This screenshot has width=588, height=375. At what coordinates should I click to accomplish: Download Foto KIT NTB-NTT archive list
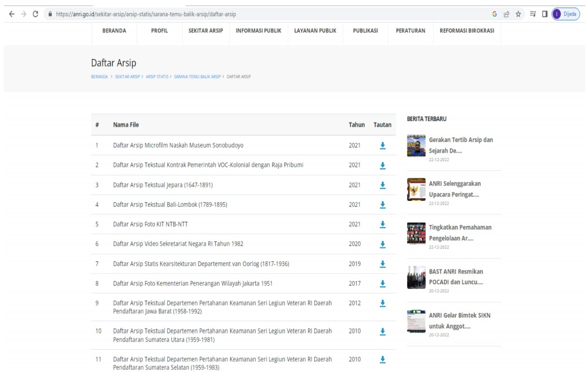[382, 224]
